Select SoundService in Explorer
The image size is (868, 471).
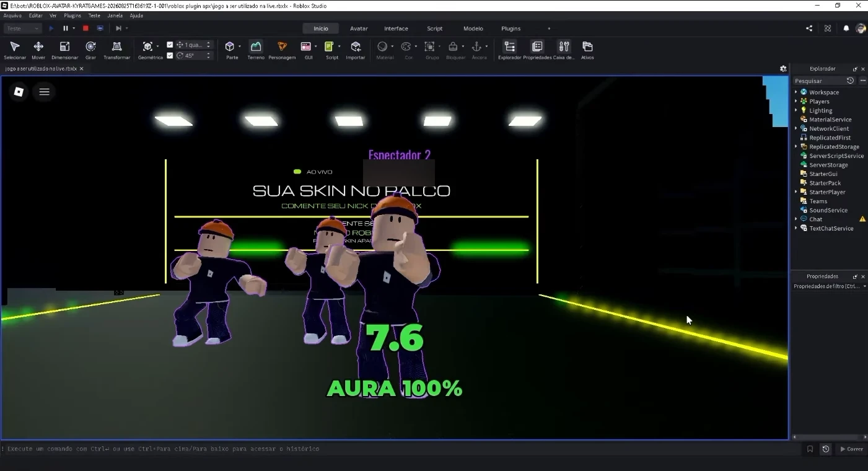pyautogui.click(x=828, y=211)
